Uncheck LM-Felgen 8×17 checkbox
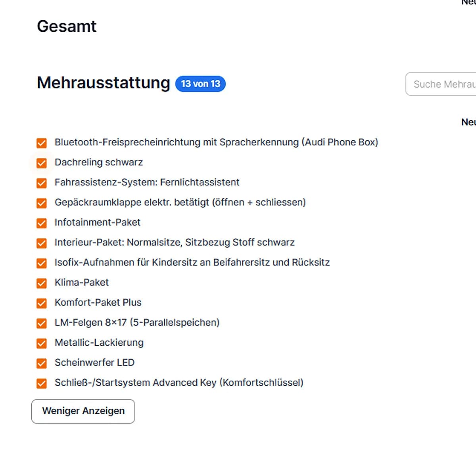 [x=42, y=323]
